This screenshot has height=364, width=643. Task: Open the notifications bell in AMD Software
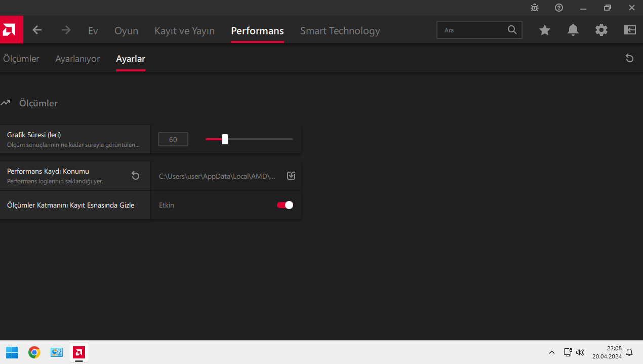[x=573, y=30]
